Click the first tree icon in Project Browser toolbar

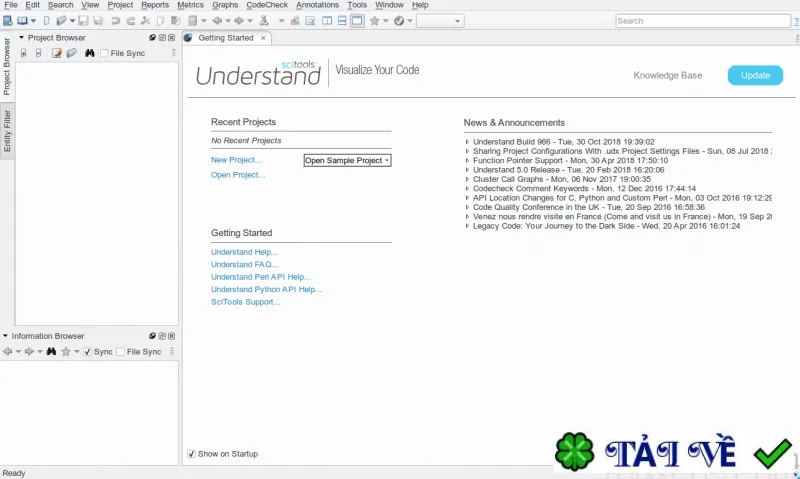point(23,53)
